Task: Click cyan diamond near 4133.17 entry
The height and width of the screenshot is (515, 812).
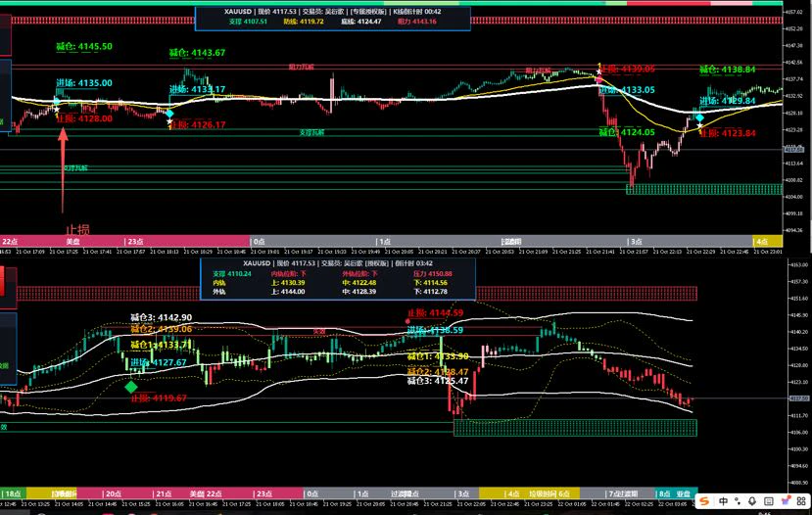Action: tap(169, 114)
